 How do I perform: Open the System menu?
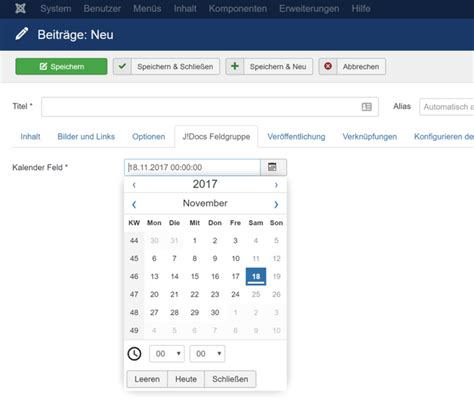click(56, 9)
